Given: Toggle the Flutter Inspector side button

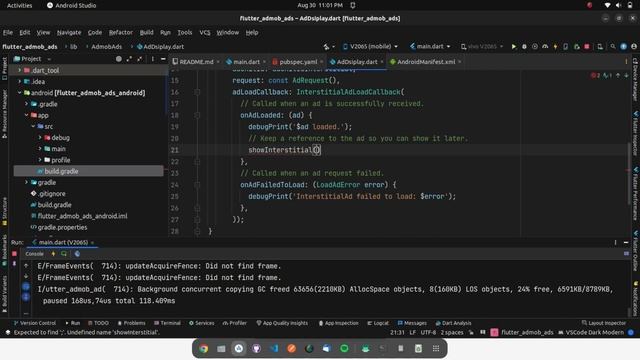Looking at the screenshot, I should tap(636, 133).
